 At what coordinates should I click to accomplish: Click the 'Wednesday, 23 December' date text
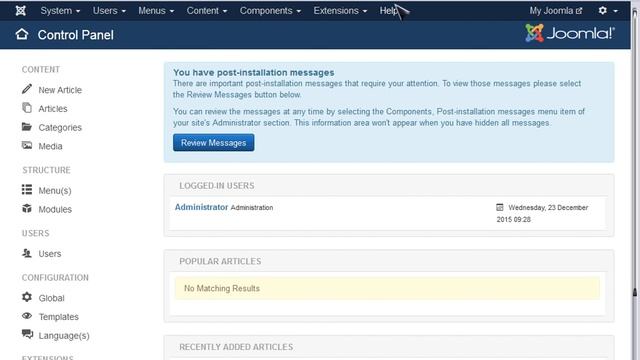(x=548, y=207)
